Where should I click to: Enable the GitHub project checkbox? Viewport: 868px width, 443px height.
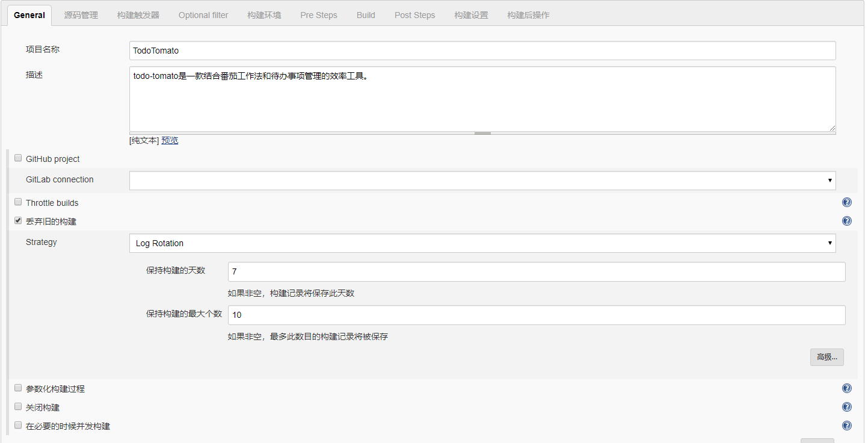click(18, 158)
